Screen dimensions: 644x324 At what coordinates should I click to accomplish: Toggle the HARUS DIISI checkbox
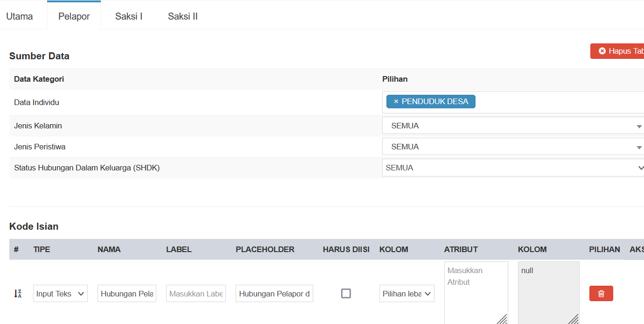click(346, 293)
